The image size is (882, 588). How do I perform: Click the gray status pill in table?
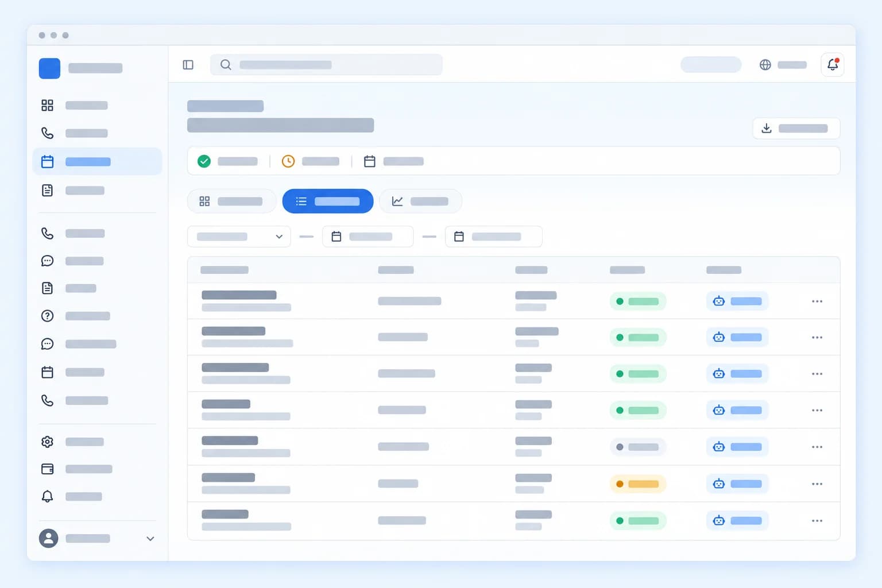click(637, 447)
